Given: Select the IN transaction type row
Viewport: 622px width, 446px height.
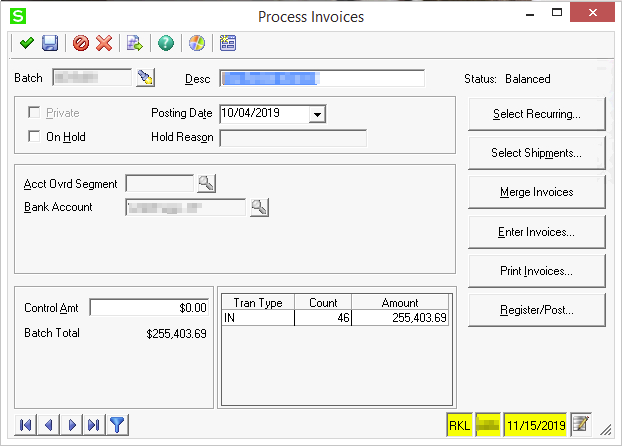Looking at the screenshot, I should click(x=257, y=318).
